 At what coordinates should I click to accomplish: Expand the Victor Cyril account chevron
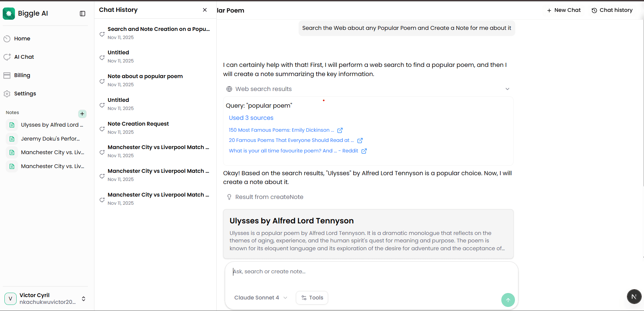click(84, 298)
